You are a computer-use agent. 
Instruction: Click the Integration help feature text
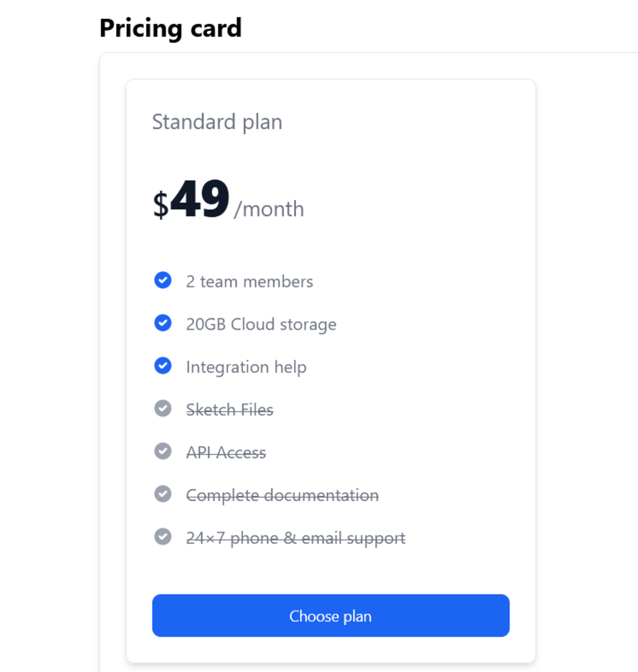(246, 367)
